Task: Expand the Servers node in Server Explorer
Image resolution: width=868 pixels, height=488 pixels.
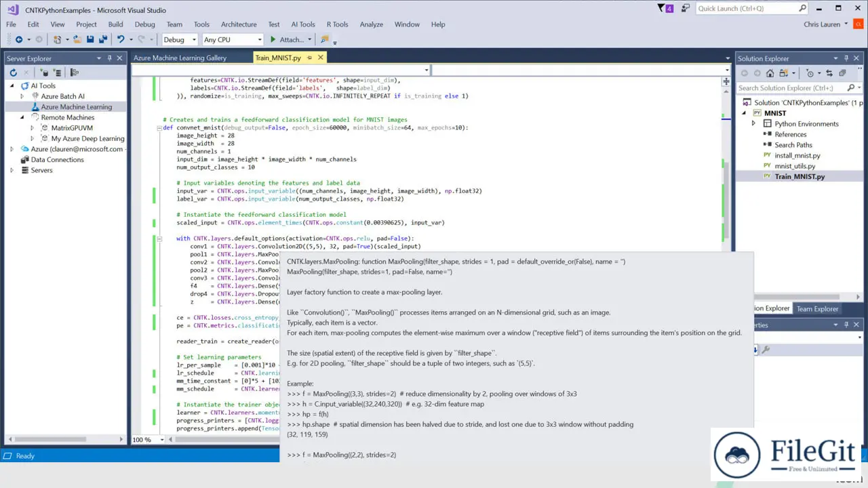Action: tap(12, 170)
